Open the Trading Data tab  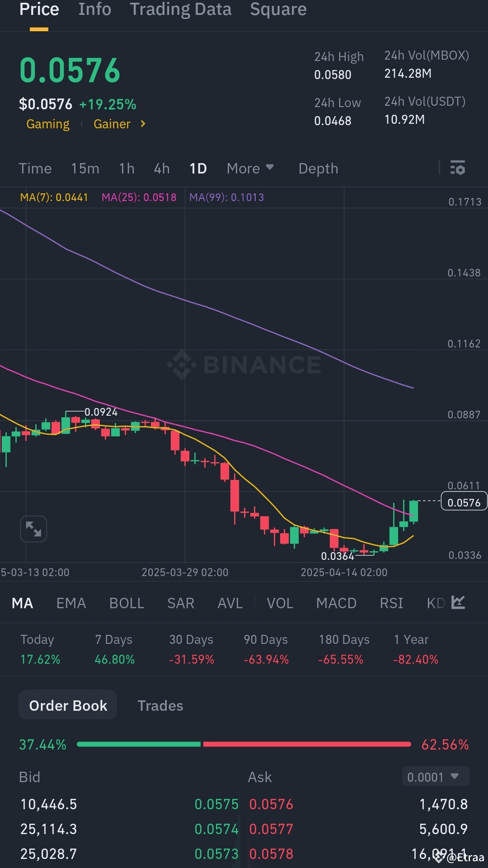[181, 9]
